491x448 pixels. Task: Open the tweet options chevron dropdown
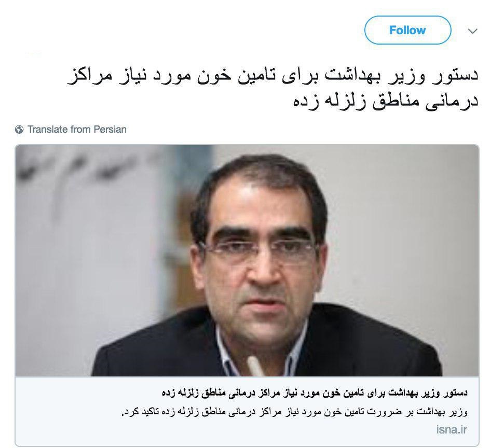[472, 31]
